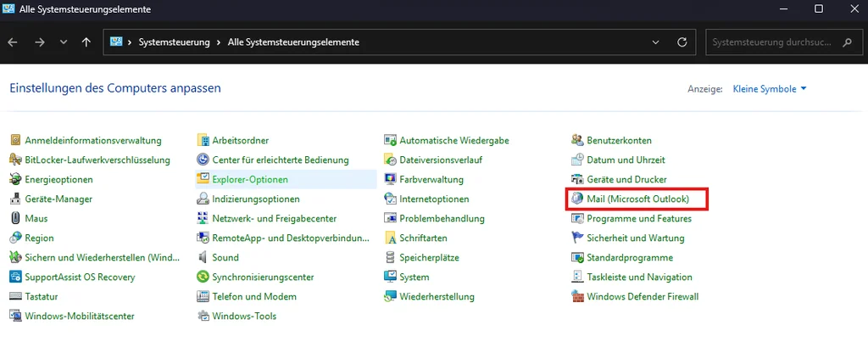Select Alle Systemsteuerungselemente breadcrumb segment
Image resolution: width=868 pixels, height=342 pixels.
tap(292, 42)
